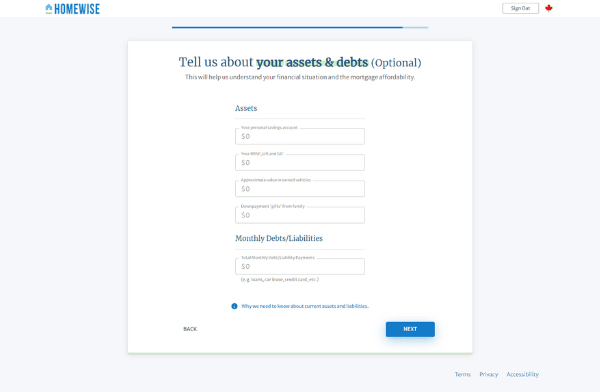The height and width of the screenshot is (392, 600).
Task: Click the Assets section heading
Action: (246, 108)
